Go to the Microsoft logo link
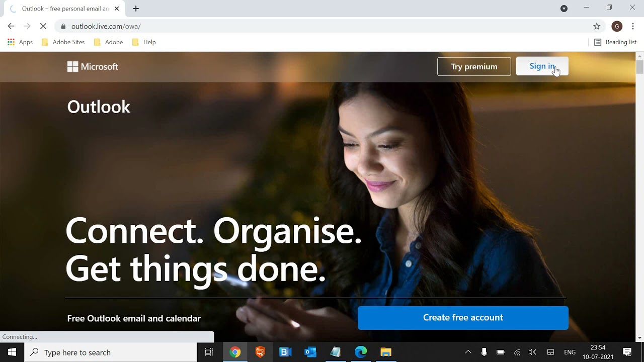 point(93,66)
